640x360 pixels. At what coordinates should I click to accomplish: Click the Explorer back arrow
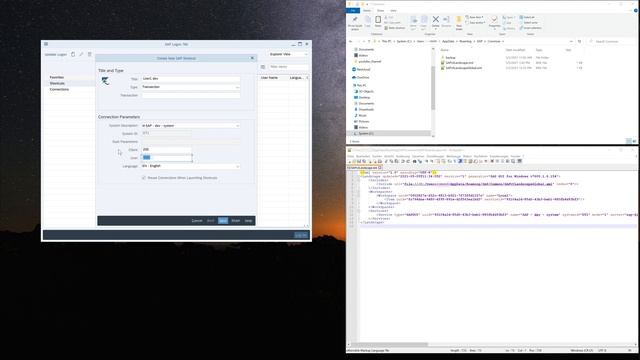click(351, 41)
